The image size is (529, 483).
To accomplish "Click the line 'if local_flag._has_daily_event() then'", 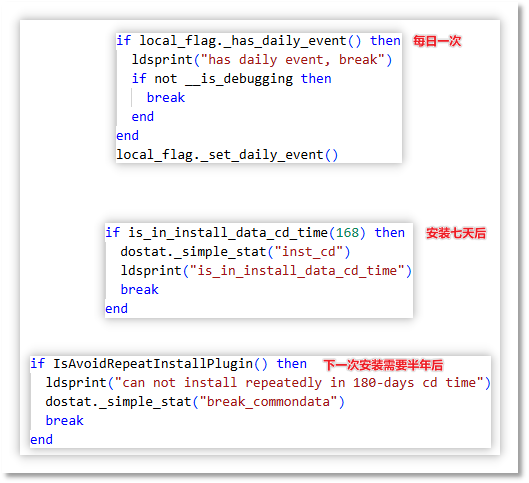I will click(258, 41).
